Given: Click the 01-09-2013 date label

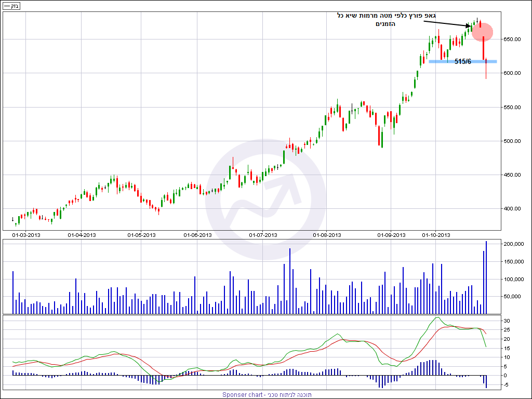Looking at the screenshot, I should coord(391,235).
